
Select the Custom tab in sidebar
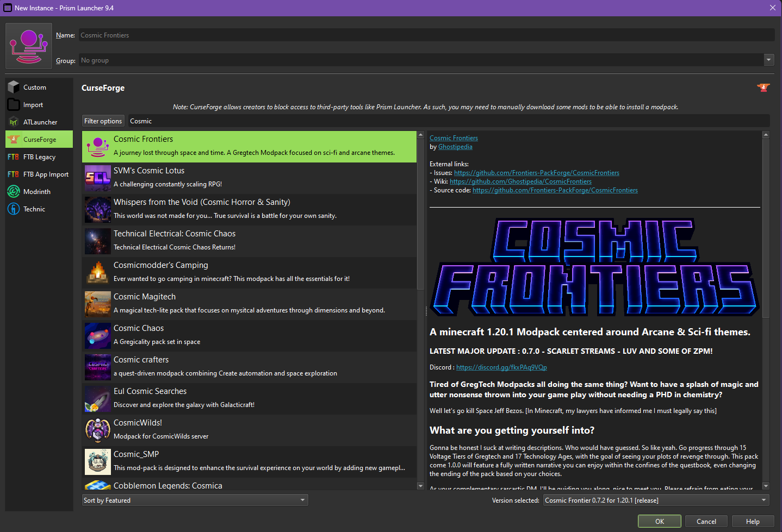[39, 87]
